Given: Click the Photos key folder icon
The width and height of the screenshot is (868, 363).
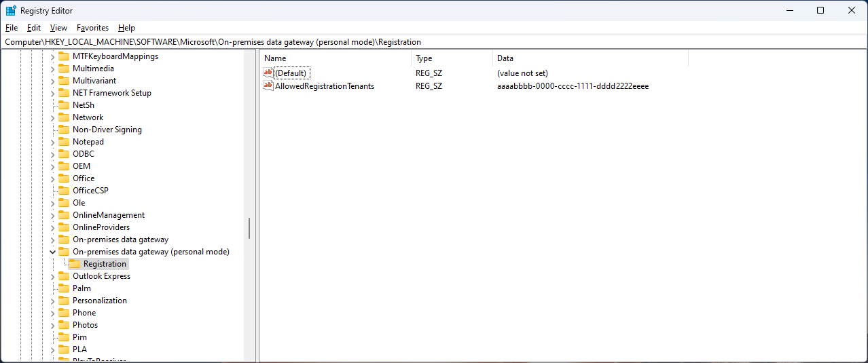Looking at the screenshot, I should (64, 325).
